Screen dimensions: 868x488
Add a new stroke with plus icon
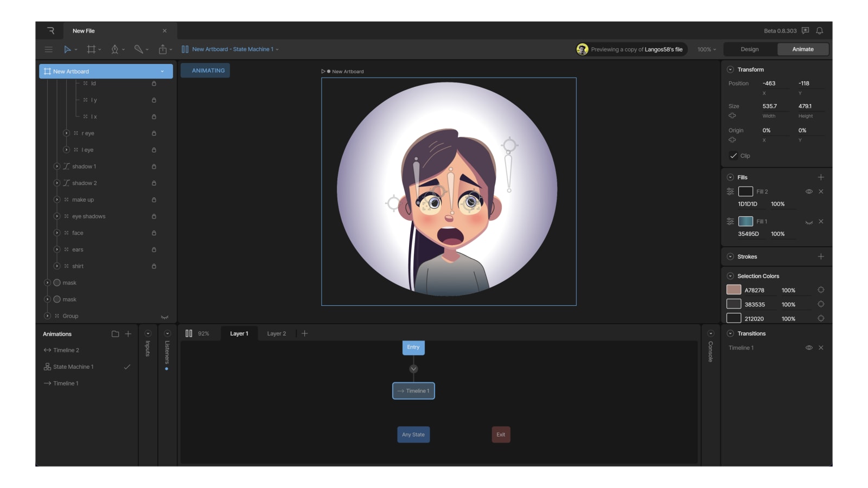(x=821, y=256)
